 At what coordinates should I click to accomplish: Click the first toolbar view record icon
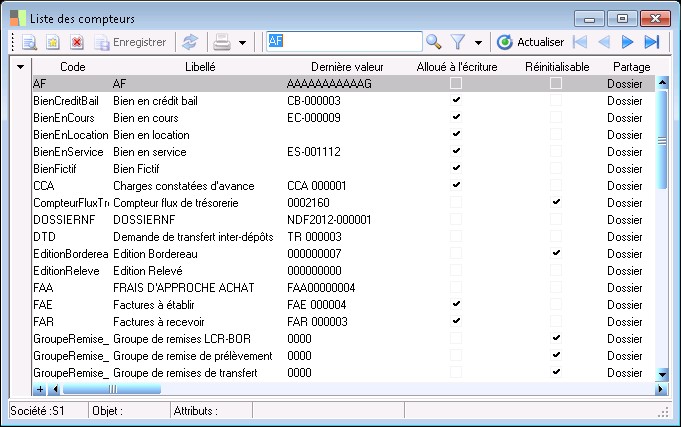[x=29, y=42]
